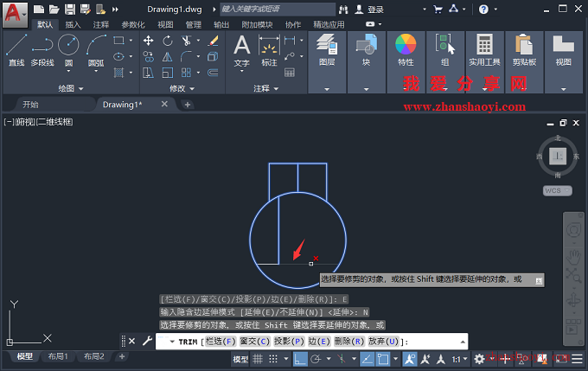Toggle ortho mode in status bar
This screenshot has height=371, width=588.
(300, 360)
